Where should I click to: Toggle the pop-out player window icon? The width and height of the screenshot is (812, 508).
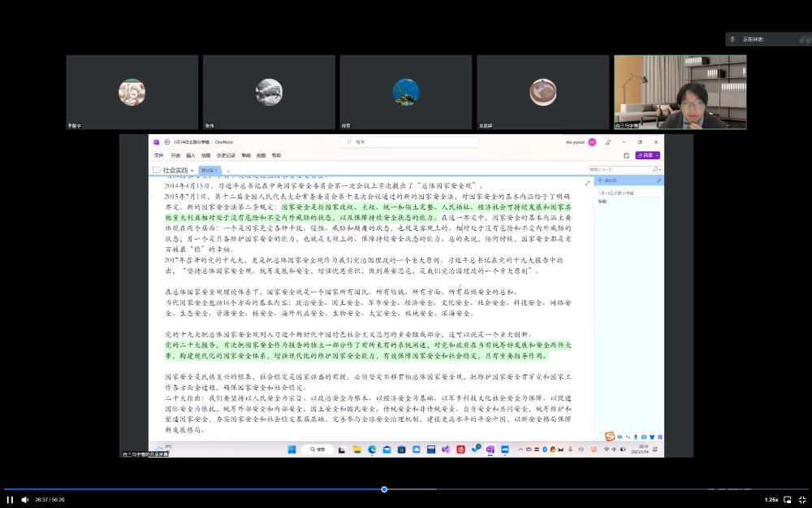[787, 499]
